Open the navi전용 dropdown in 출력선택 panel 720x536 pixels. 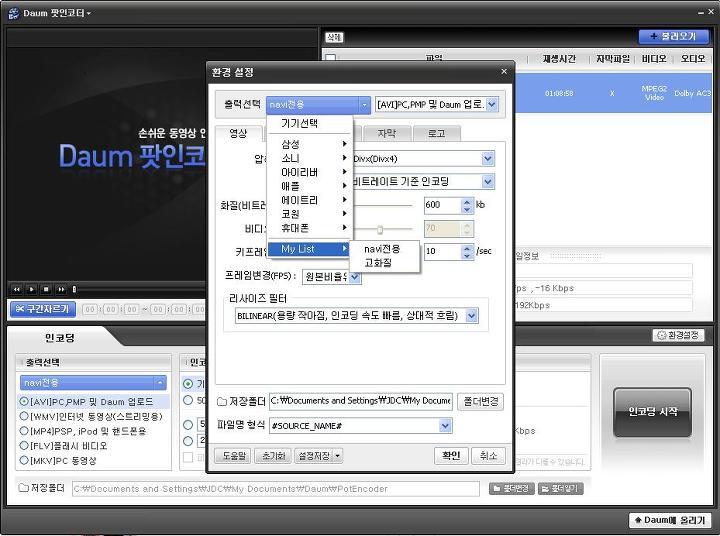93,383
